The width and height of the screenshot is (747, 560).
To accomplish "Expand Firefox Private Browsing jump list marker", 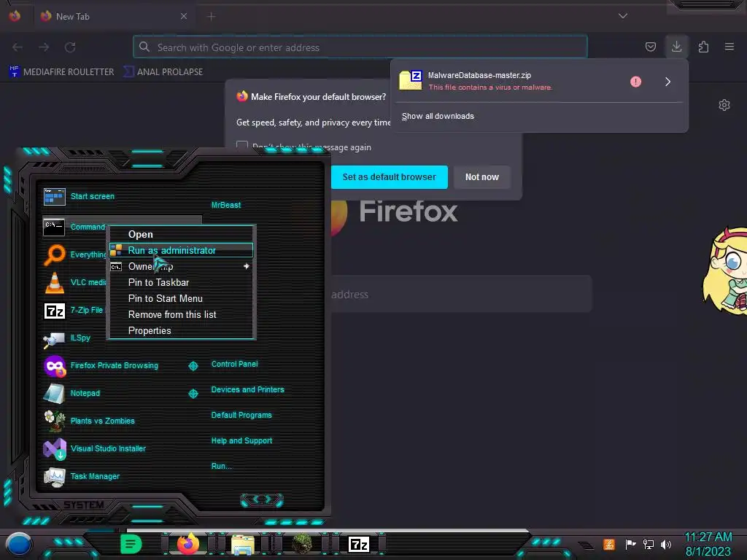I will [x=193, y=366].
